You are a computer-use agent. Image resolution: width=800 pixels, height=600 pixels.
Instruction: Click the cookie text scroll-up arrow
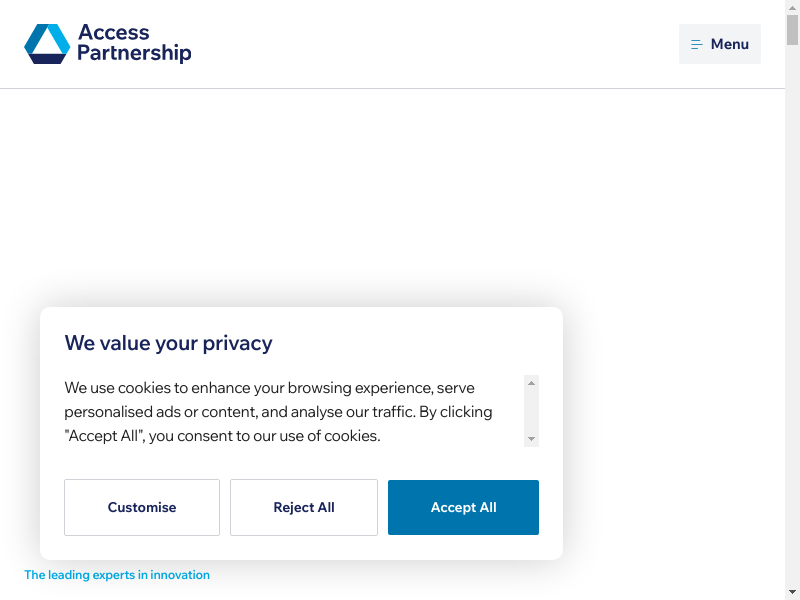point(532,382)
